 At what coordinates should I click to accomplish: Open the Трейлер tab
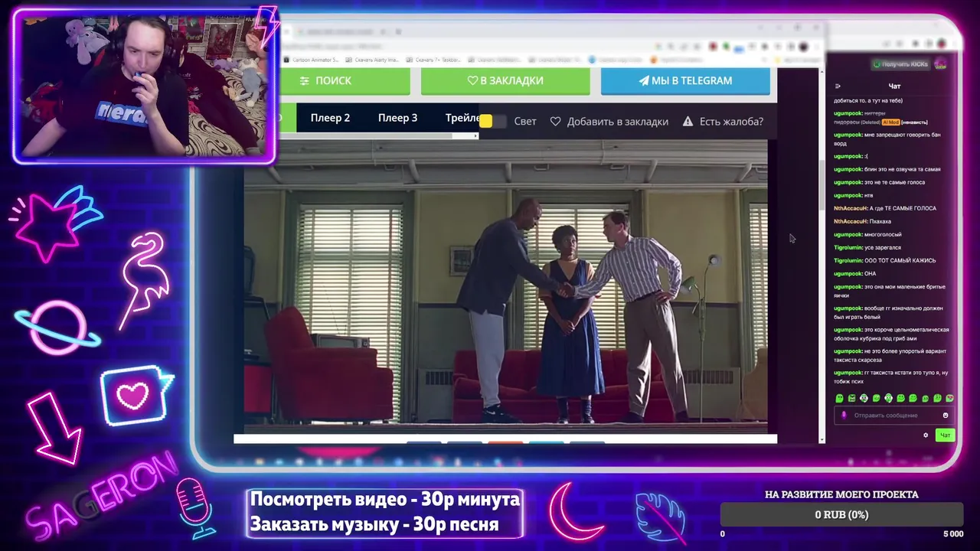tap(462, 118)
